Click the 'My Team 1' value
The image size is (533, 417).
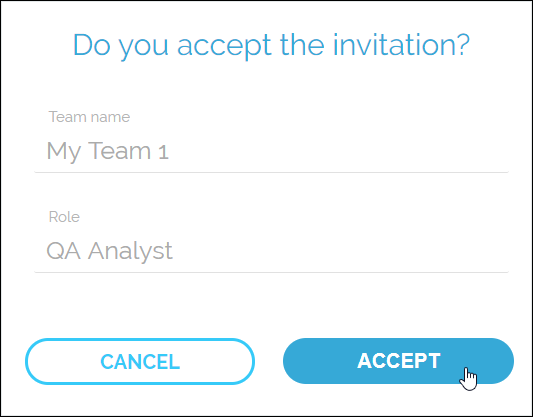pyautogui.click(x=107, y=151)
